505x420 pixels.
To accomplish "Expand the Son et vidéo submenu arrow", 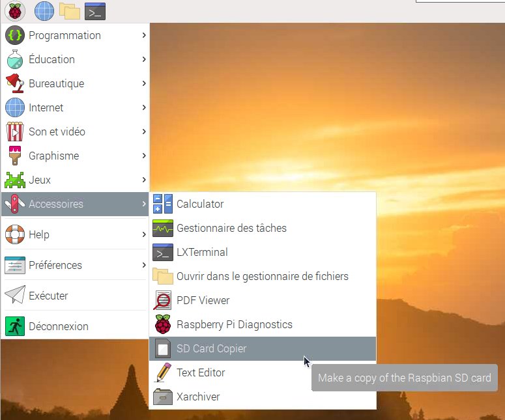I will [x=144, y=132].
